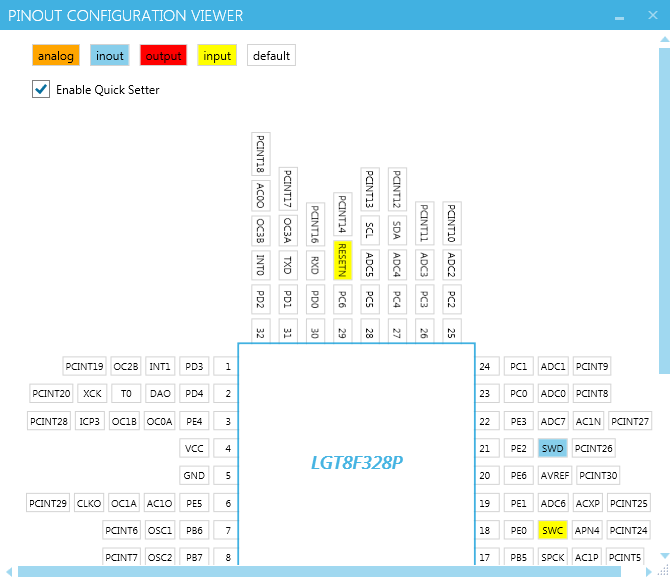Select the OC2B function box
This screenshot has width=670, height=577.
126,366
